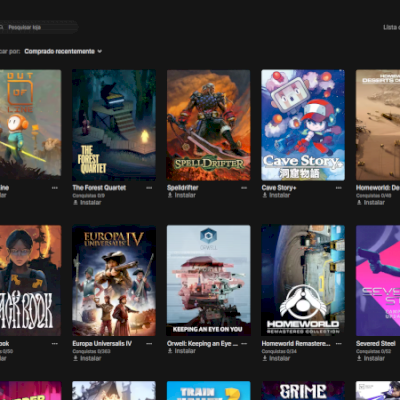The height and width of the screenshot is (400, 400).
Task: Open the GRIME cover thumbnail
Action: click(303, 391)
